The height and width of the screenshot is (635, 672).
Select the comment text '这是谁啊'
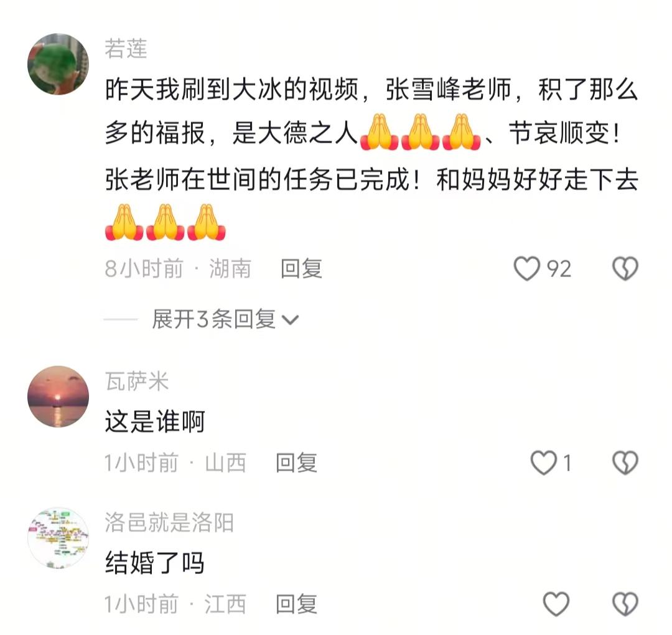(x=155, y=421)
